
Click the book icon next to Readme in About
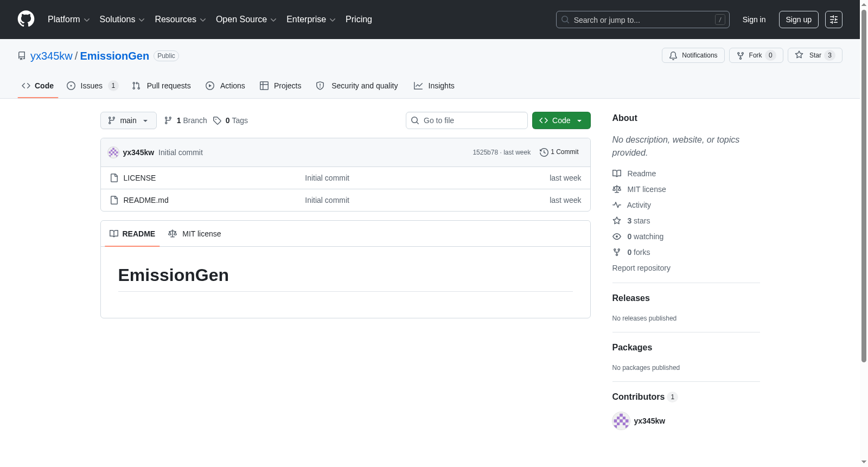617,174
